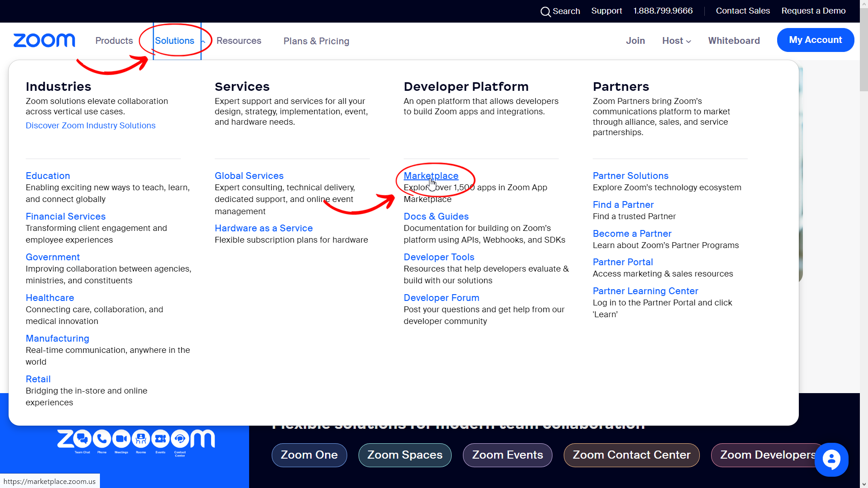Click Contact Sales
The image size is (868, 488).
(x=743, y=11)
